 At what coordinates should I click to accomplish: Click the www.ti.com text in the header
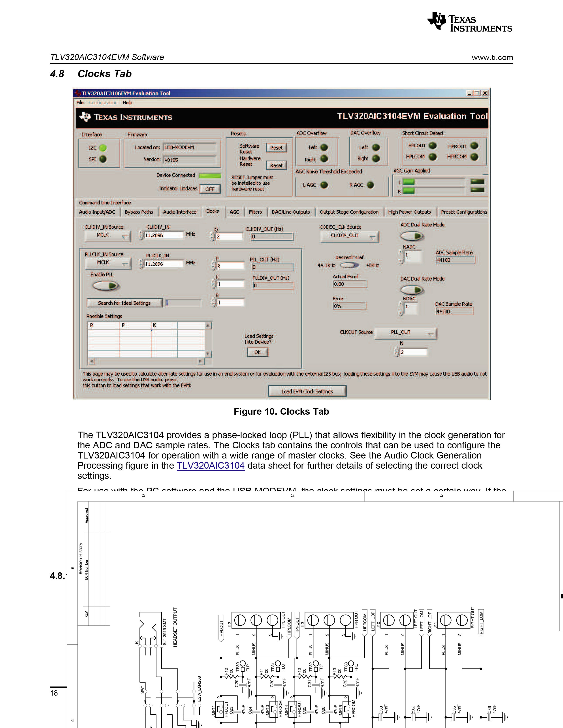[492, 57]
